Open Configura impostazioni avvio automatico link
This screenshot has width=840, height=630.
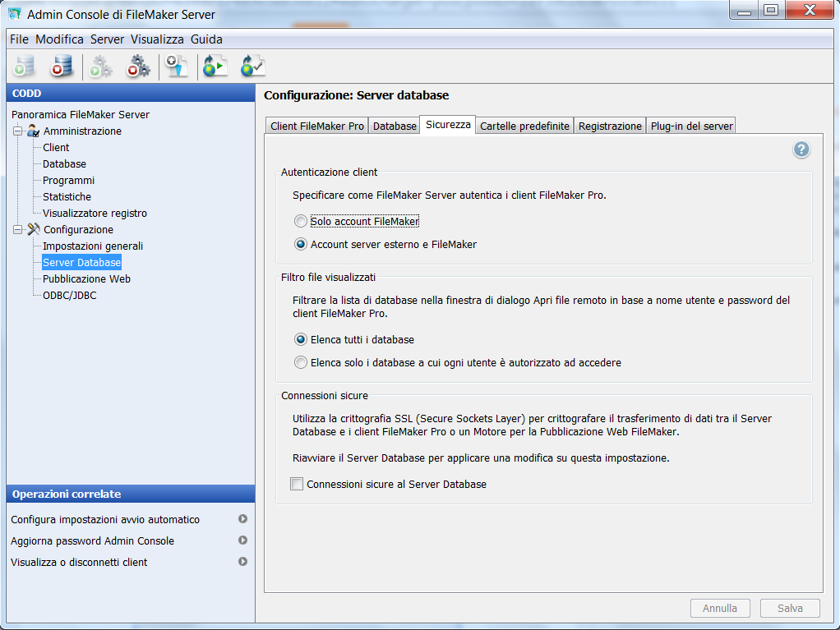pos(105,519)
